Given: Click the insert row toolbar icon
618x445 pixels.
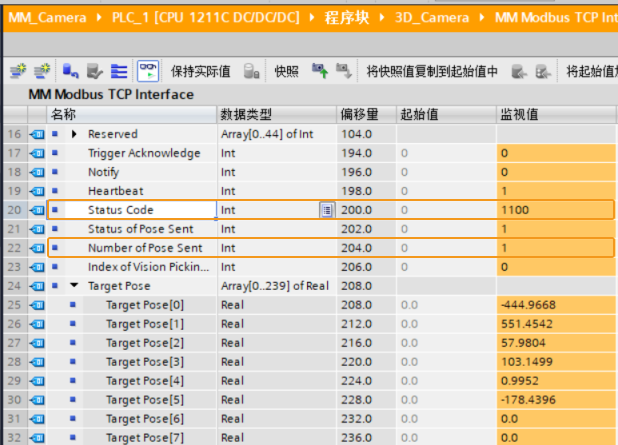Looking at the screenshot, I should click(x=18, y=71).
